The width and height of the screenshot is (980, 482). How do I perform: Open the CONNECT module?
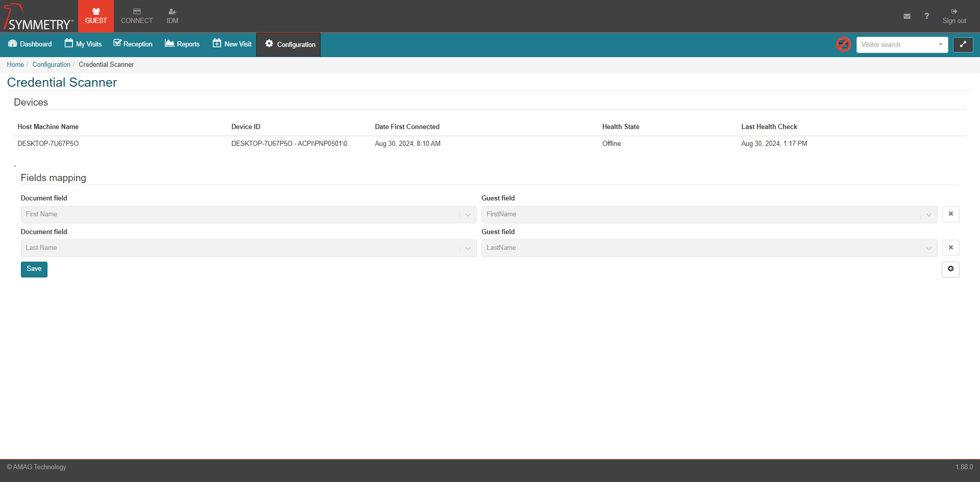click(x=137, y=16)
